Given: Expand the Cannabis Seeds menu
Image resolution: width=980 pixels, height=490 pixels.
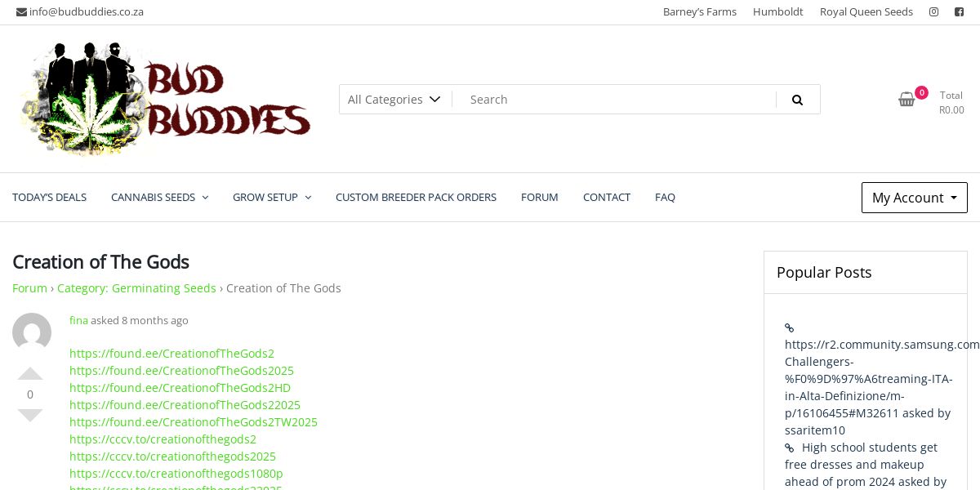Looking at the screenshot, I should click(160, 197).
